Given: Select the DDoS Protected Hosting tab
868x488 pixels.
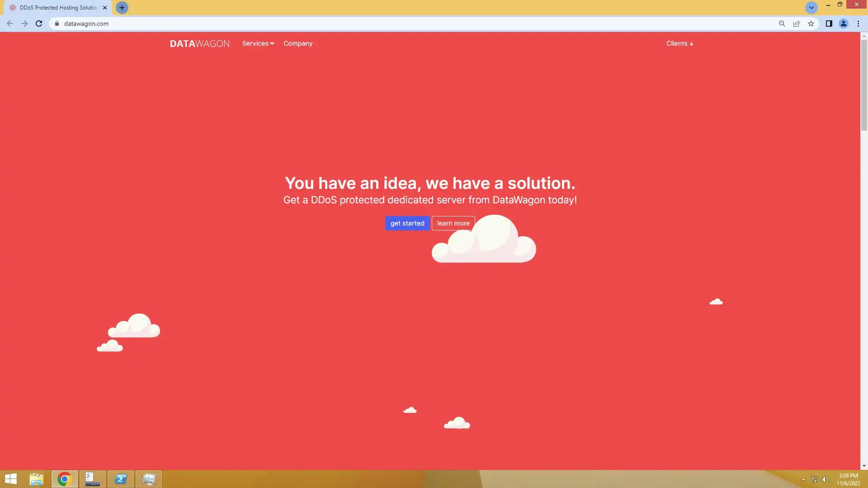Looking at the screenshot, I should pos(58,8).
